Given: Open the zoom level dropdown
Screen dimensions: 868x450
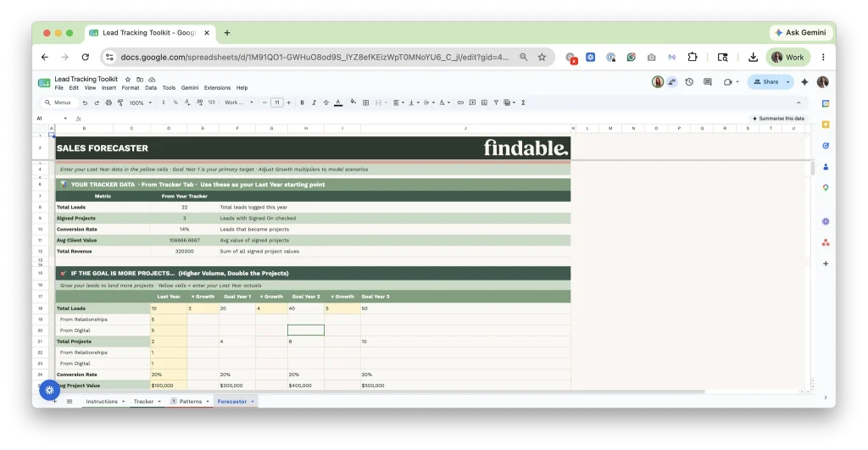Looking at the screenshot, I should [141, 103].
